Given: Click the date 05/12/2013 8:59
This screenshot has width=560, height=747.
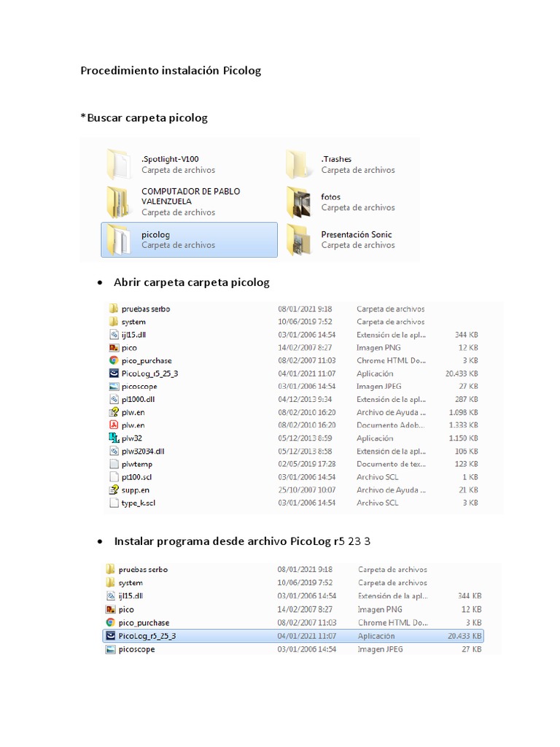Looking at the screenshot, I should 305,438.
